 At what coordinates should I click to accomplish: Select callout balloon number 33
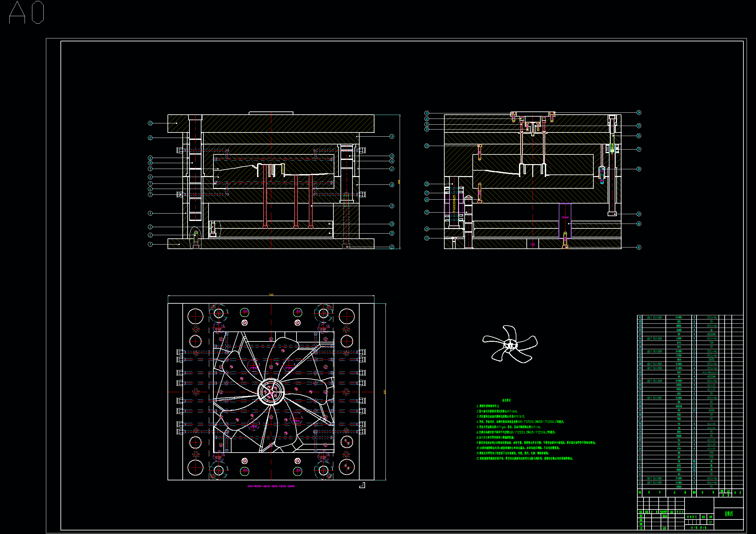coord(427,113)
